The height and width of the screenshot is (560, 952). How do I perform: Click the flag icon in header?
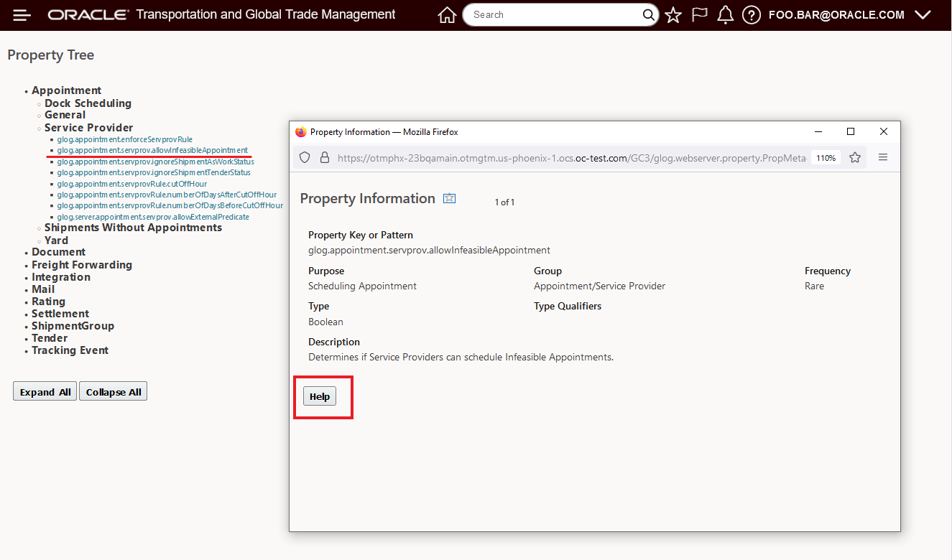[x=699, y=15]
